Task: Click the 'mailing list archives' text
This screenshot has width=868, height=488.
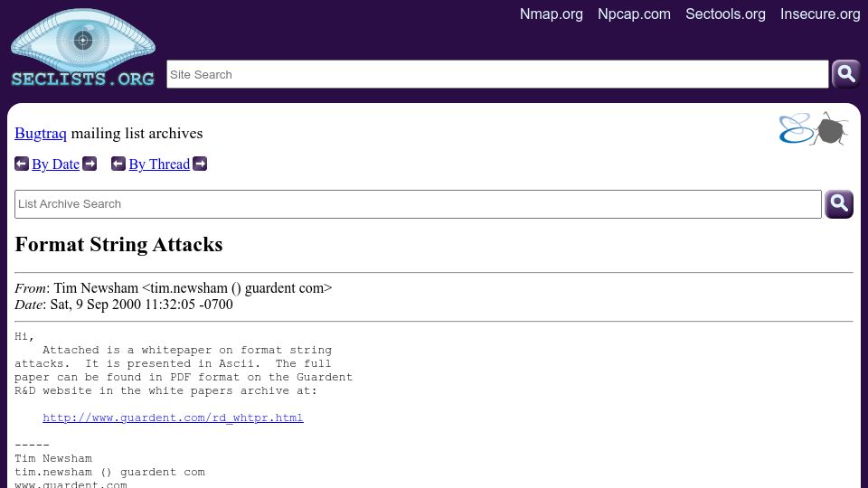Action: [x=137, y=134]
